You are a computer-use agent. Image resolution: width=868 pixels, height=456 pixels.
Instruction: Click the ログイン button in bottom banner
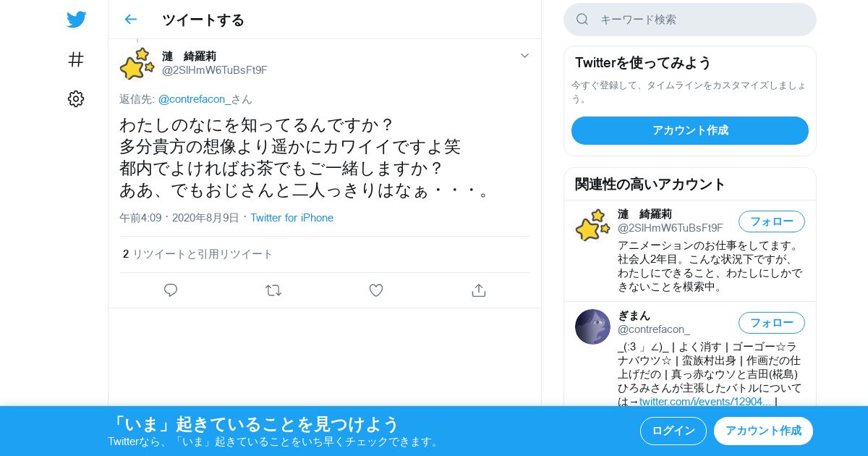(673, 431)
